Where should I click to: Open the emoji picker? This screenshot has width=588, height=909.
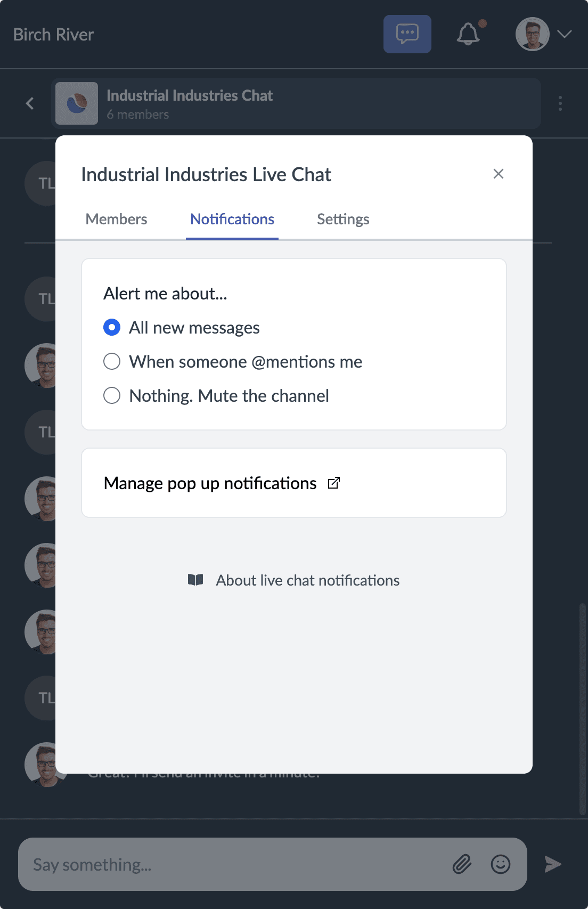coord(500,864)
